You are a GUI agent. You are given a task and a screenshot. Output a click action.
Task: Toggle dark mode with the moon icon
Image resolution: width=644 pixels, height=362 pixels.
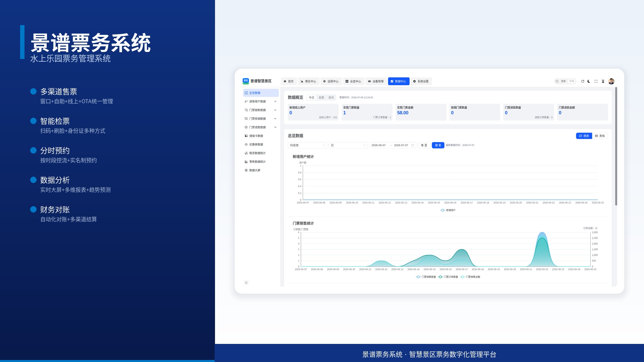589,81
